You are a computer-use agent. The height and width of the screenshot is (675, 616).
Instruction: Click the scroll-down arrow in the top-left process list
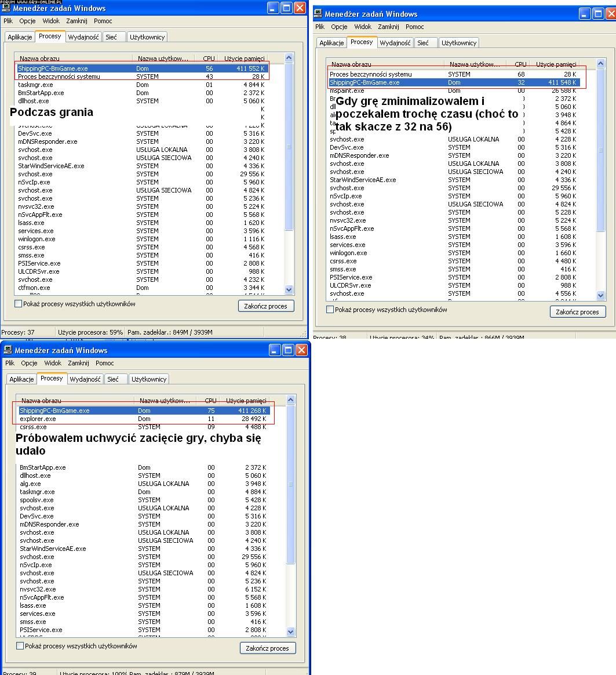pyautogui.click(x=289, y=290)
